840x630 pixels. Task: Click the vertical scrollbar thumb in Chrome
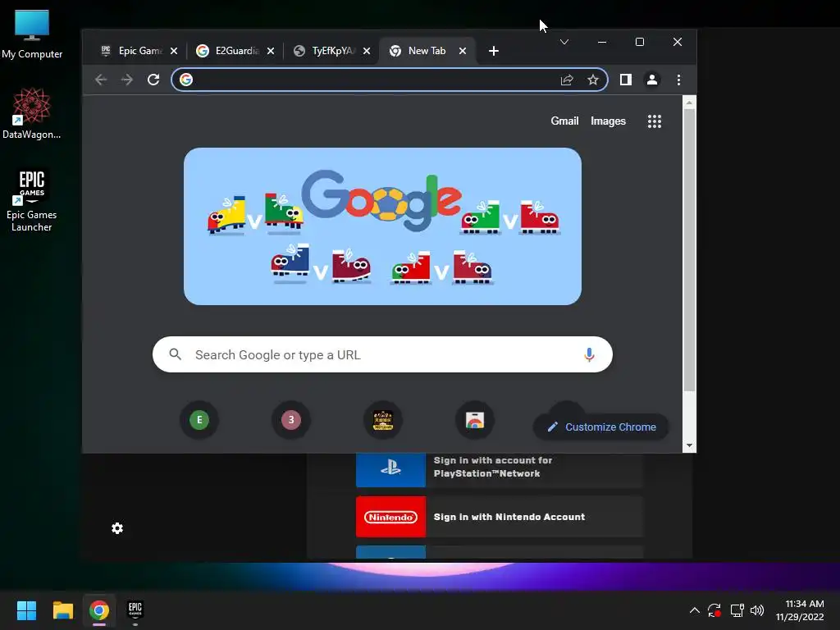[689, 249]
